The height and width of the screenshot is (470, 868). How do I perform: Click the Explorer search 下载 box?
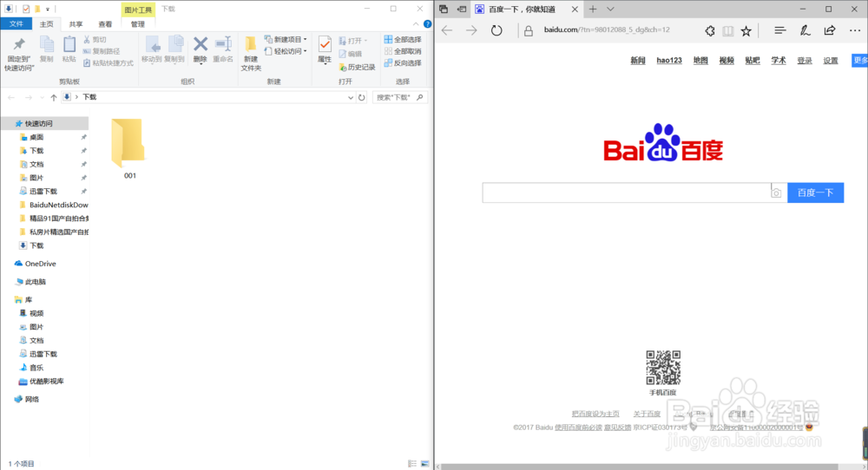point(399,97)
